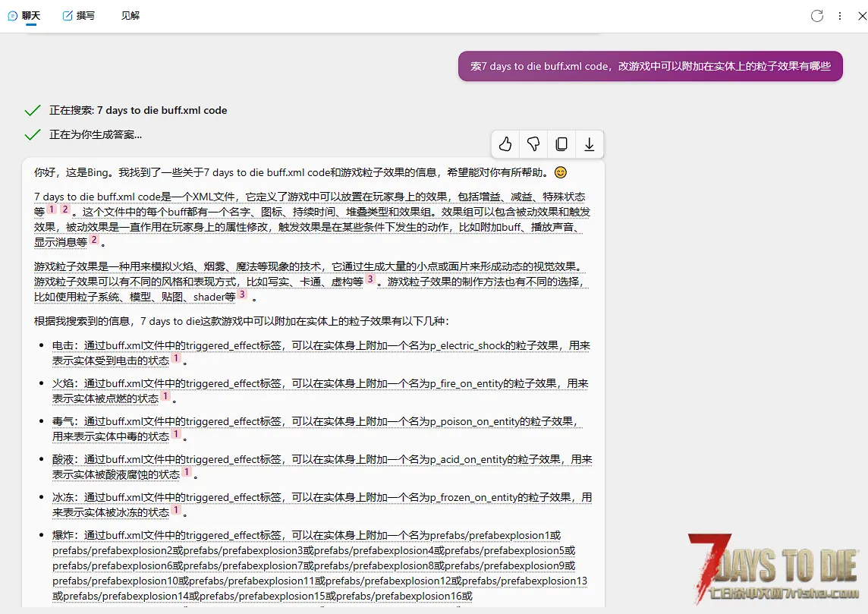Open citation 1 in the 毒气 bullet
The height and width of the screenshot is (614, 868).
click(x=176, y=435)
